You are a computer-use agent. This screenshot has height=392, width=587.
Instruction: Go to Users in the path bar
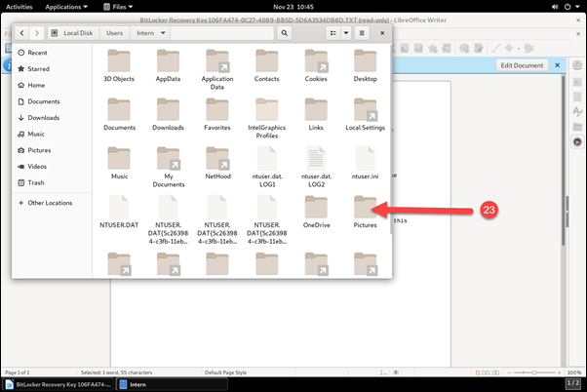(x=114, y=33)
